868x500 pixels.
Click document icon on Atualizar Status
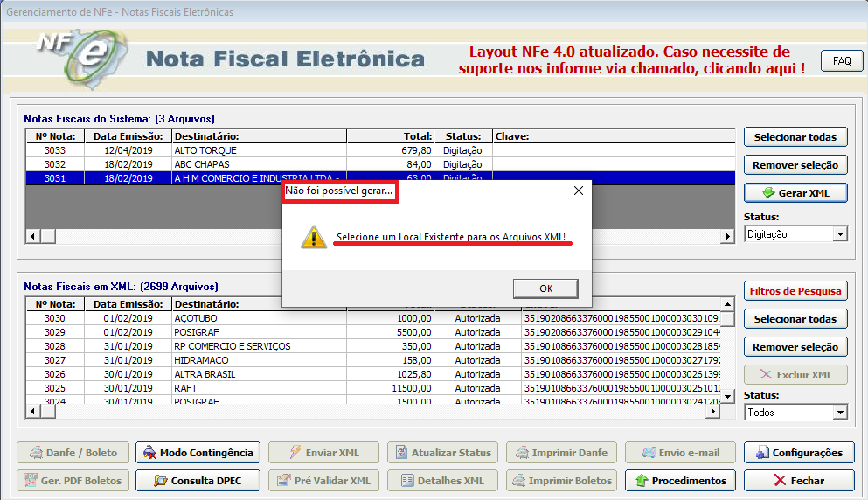[402, 453]
